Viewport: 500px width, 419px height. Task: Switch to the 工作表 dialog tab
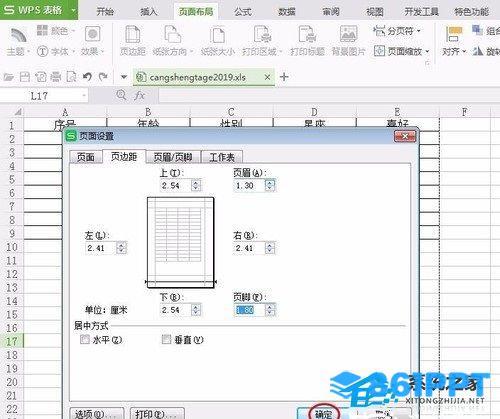(222, 157)
